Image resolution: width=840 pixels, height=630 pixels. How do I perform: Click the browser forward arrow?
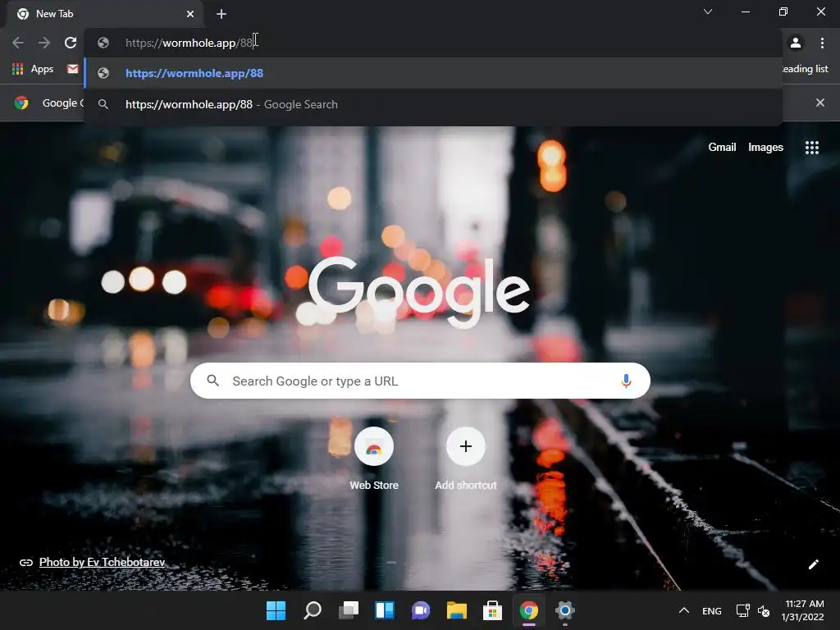pos(44,43)
